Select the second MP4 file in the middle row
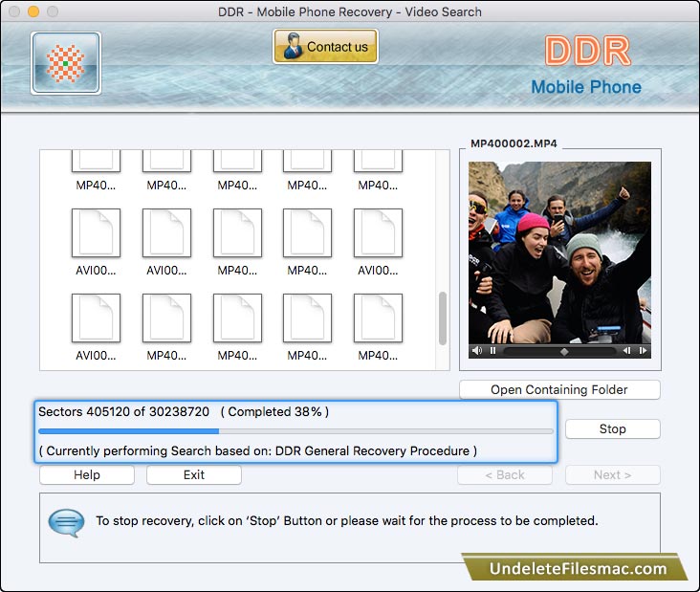The image size is (700, 592). coord(307,242)
